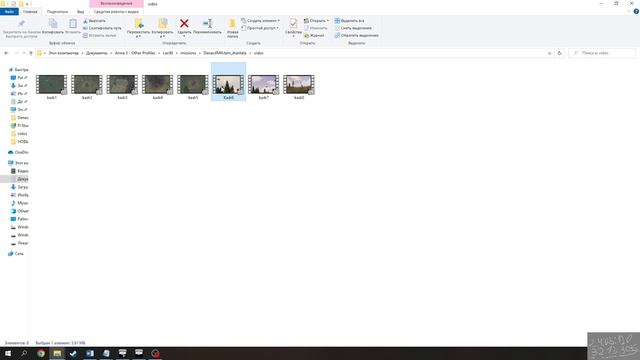Expand Easy access (Простой доступ) dropdown

(x=260, y=28)
